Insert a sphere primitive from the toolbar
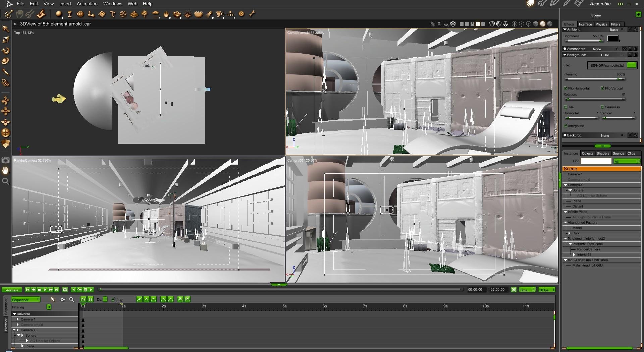The height and width of the screenshot is (352, 644). (59, 14)
